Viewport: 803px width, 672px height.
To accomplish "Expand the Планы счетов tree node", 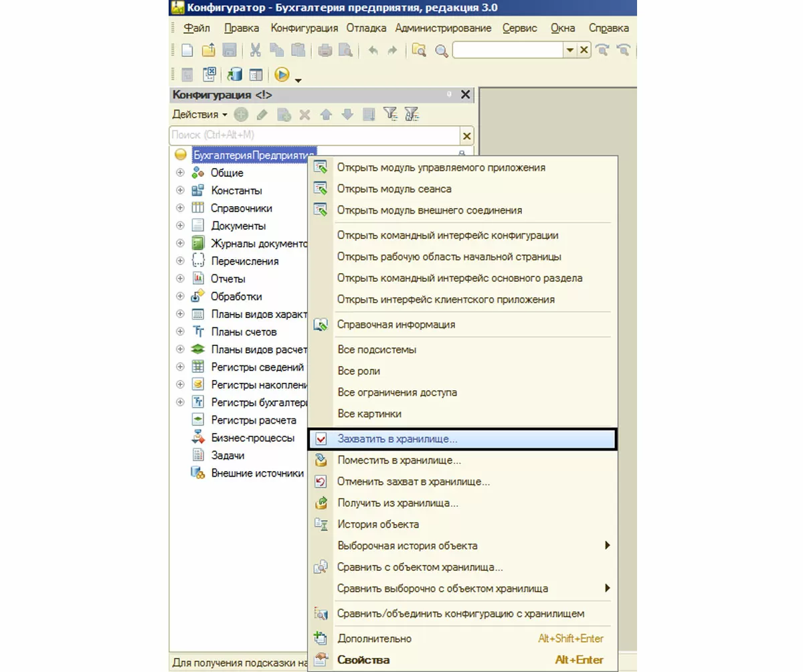I will click(x=180, y=331).
